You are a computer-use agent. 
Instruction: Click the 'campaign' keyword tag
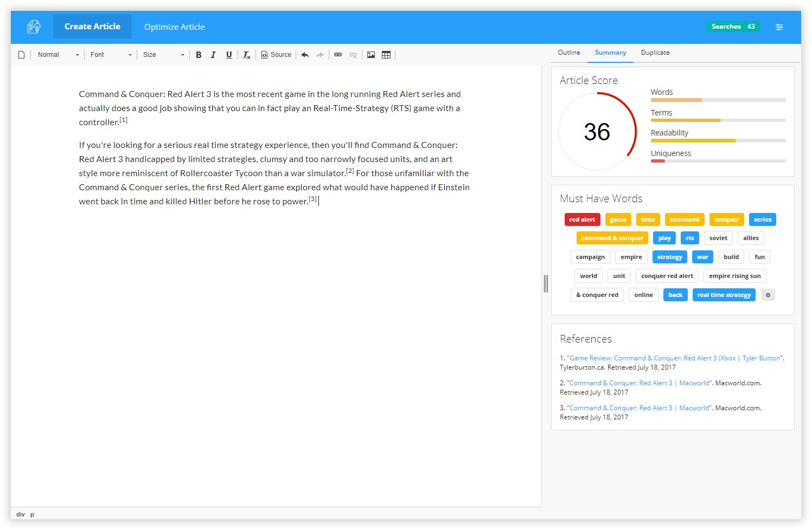tap(590, 257)
